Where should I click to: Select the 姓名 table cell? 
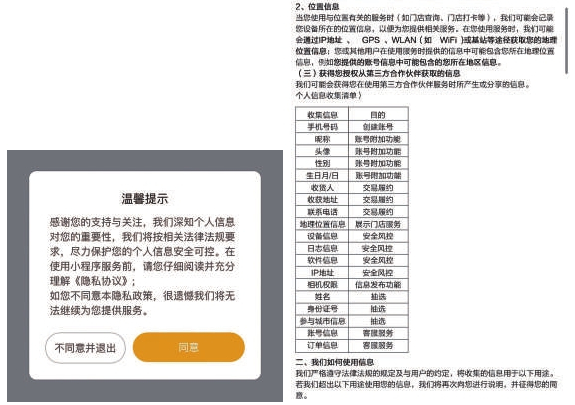click(x=322, y=296)
